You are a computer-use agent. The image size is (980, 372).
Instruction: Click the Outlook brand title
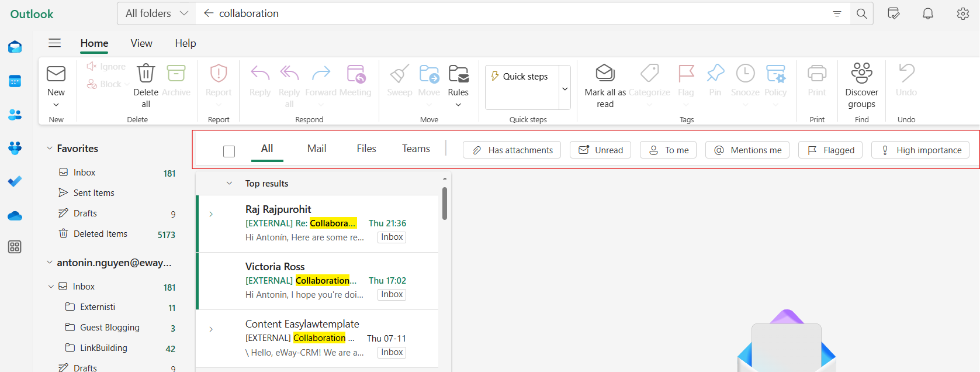(x=32, y=14)
